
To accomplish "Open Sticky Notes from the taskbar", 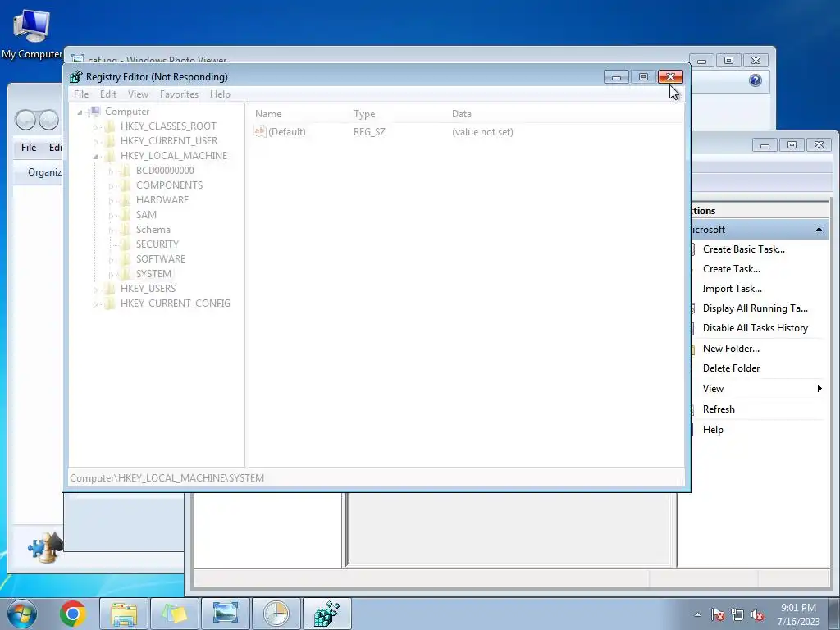I will pos(175,614).
